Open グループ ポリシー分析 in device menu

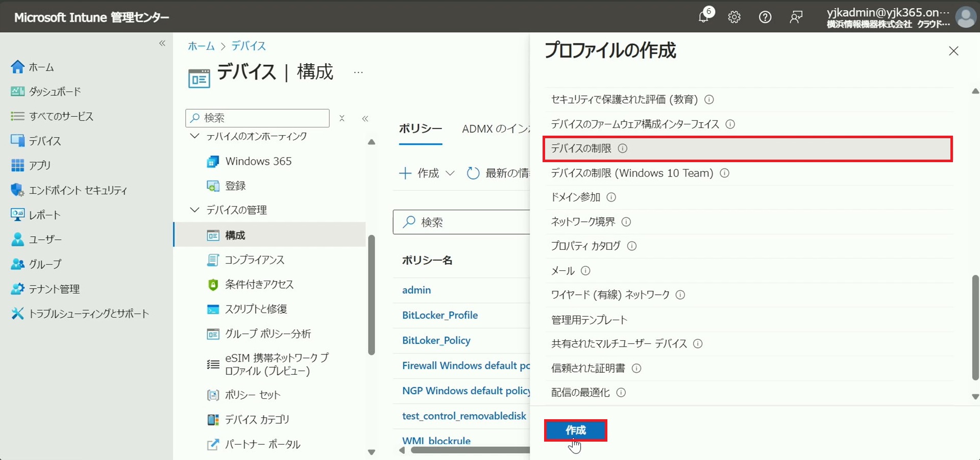point(259,334)
